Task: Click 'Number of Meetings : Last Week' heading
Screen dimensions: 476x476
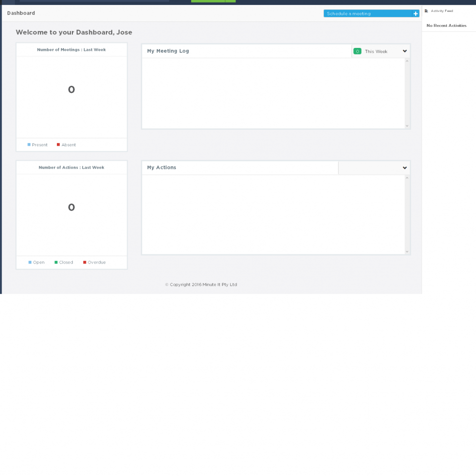Action: pos(71,49)
